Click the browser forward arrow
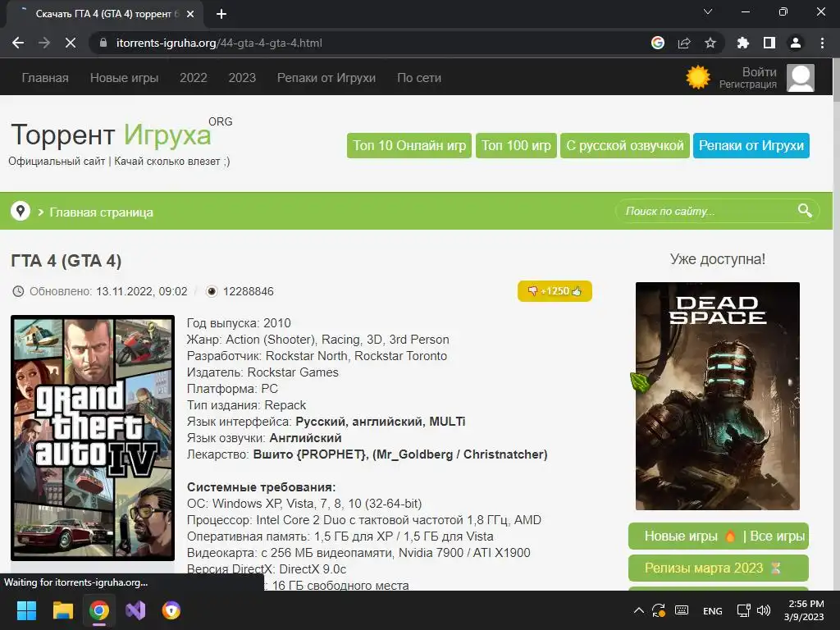 (x=44, y=43)
